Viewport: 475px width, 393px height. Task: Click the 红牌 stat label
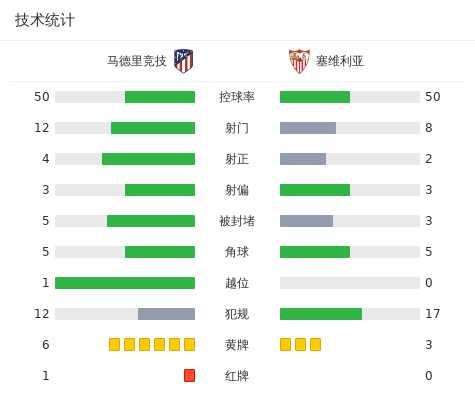237,376
